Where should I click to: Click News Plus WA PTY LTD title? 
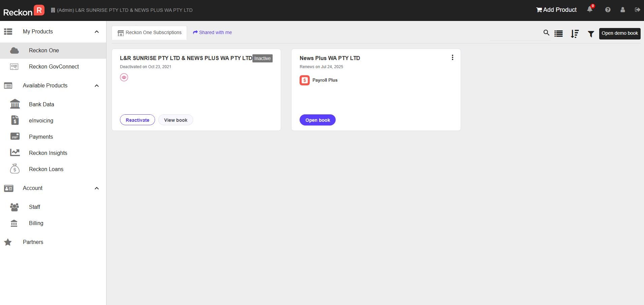(x=330, y=58)
